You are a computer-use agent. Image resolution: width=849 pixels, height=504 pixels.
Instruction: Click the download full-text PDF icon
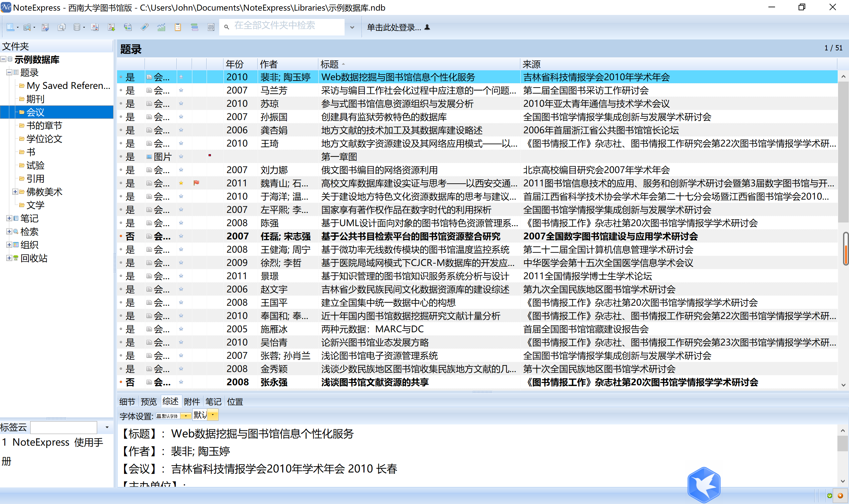pyautogui.click(x=111, y=27)
